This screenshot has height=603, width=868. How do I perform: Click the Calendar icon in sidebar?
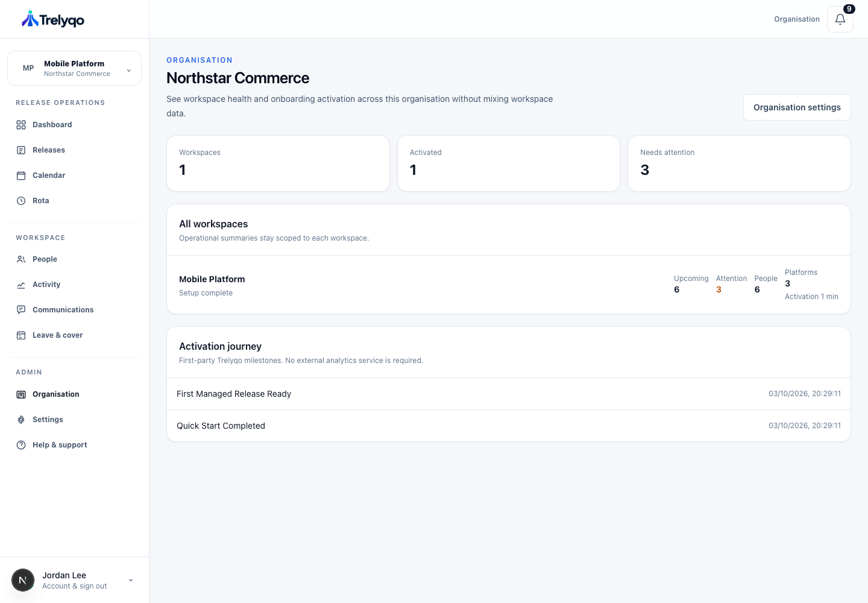click(x=21, y=175)
